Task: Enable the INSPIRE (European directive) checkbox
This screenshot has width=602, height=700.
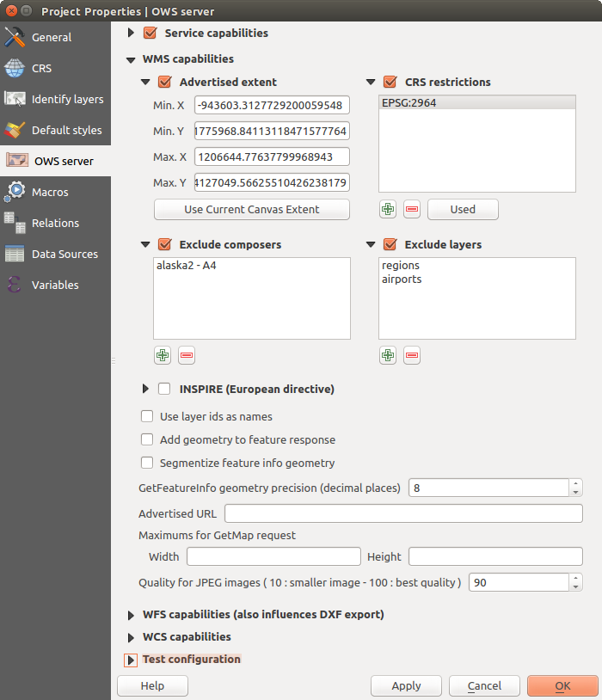Action: (x=164, y=389)
